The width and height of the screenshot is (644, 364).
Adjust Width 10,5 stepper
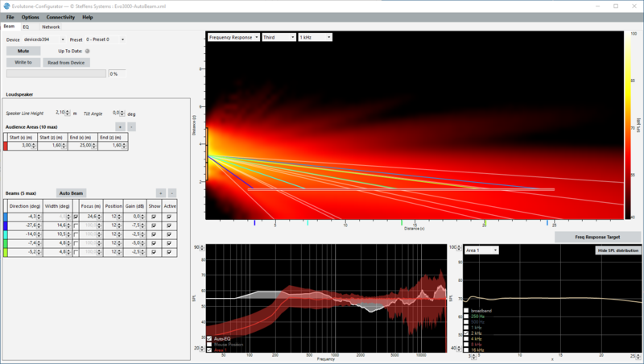[x=68, y=234]
